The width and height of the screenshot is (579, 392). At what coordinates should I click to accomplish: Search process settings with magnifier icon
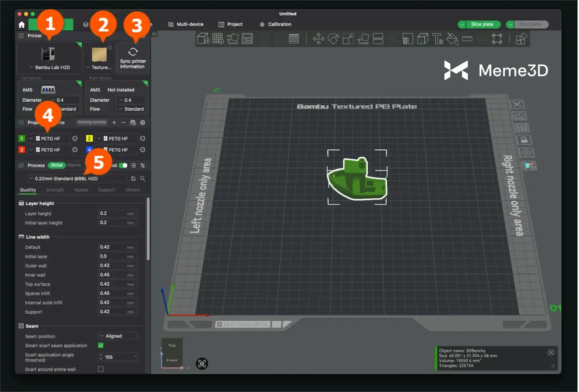pos(143,179)
